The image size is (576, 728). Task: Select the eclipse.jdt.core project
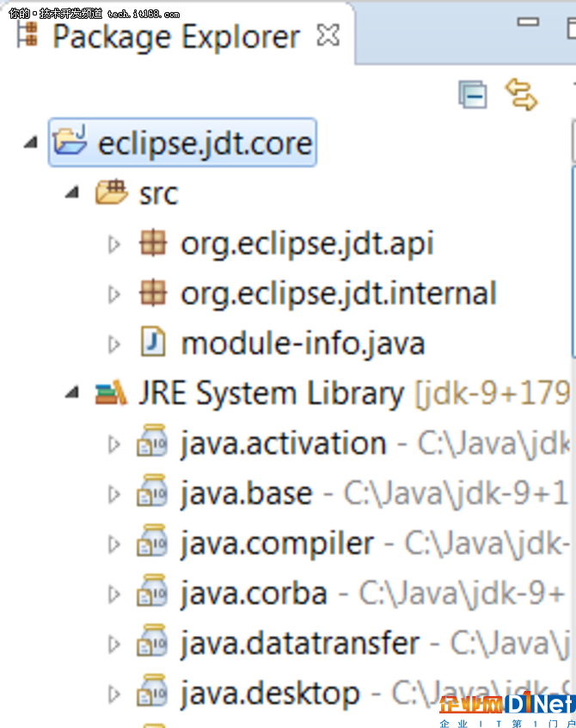[182, 143]
